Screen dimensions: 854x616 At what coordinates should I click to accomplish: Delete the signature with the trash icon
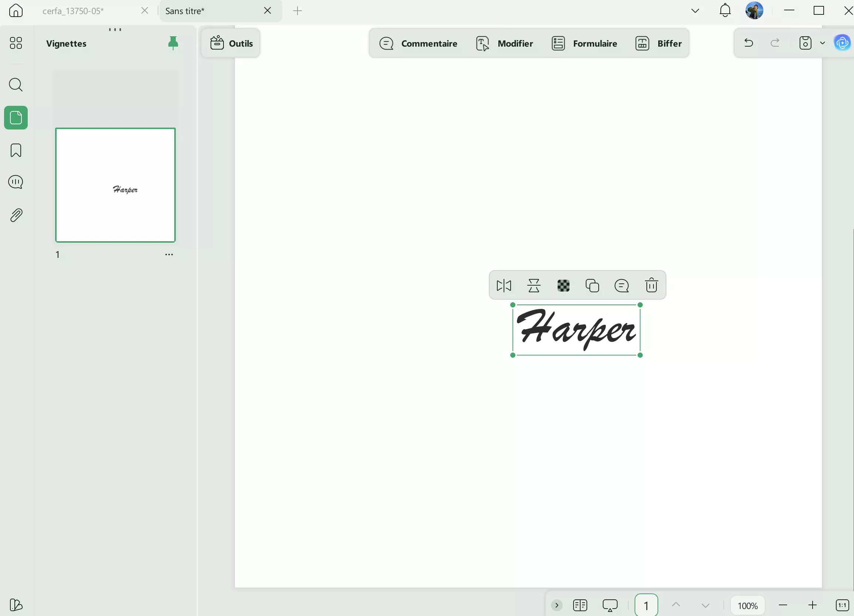pyautogui.click(x=651, y=285)
